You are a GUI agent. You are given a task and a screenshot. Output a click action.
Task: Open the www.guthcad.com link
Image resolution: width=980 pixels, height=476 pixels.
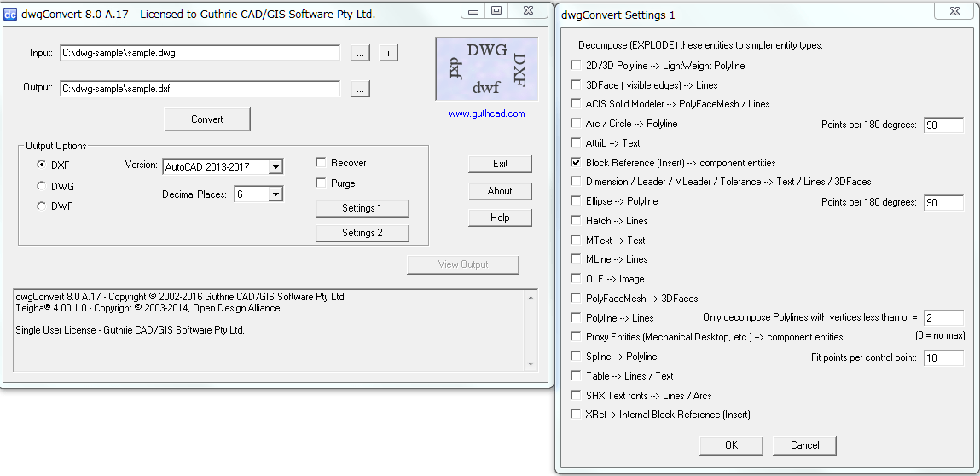486,113
